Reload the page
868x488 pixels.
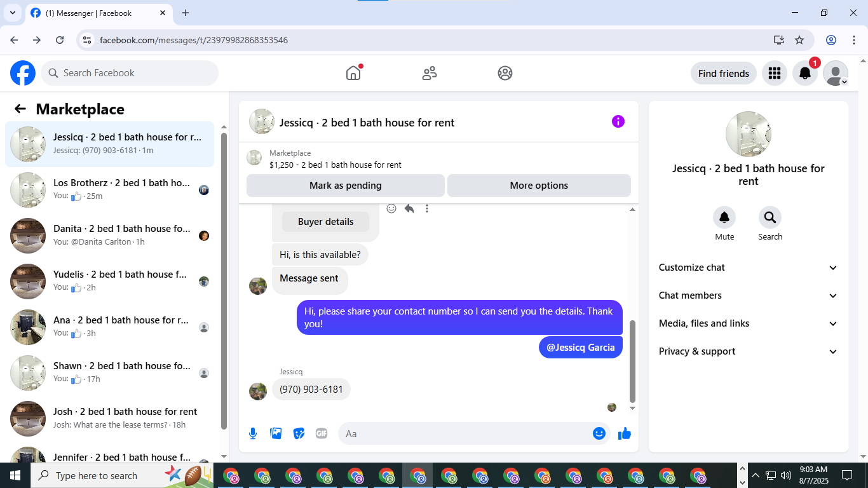(x=60, y=40)
